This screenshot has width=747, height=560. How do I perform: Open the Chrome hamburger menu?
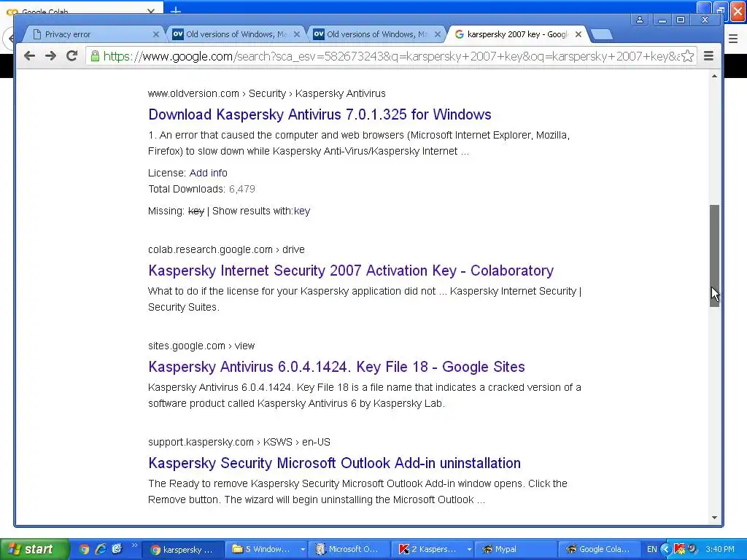pos(709,56)
